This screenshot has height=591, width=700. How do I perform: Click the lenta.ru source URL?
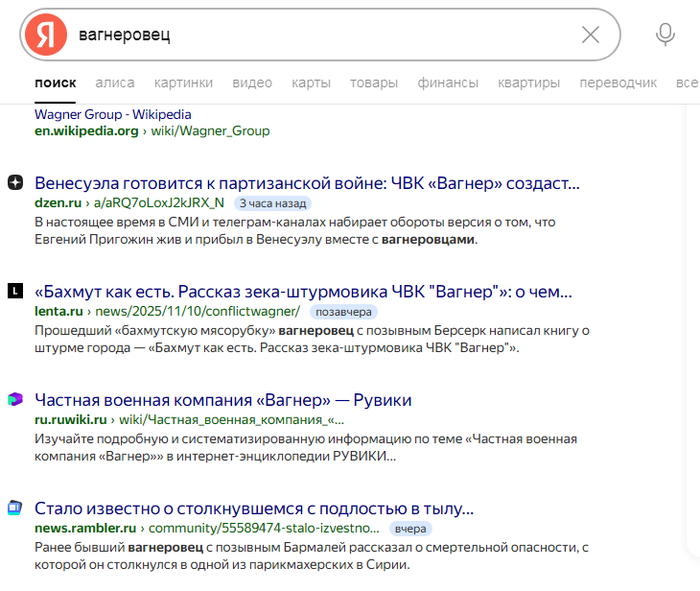pos(168,312)
